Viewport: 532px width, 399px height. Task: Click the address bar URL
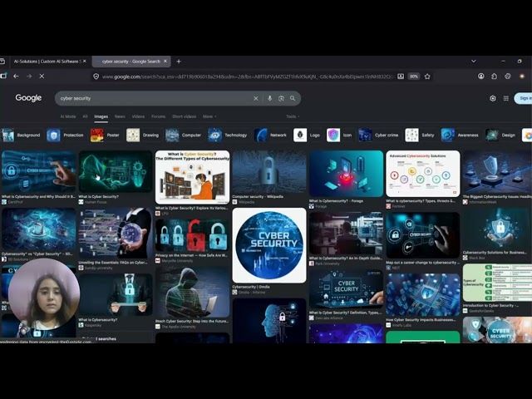(248, 76)
